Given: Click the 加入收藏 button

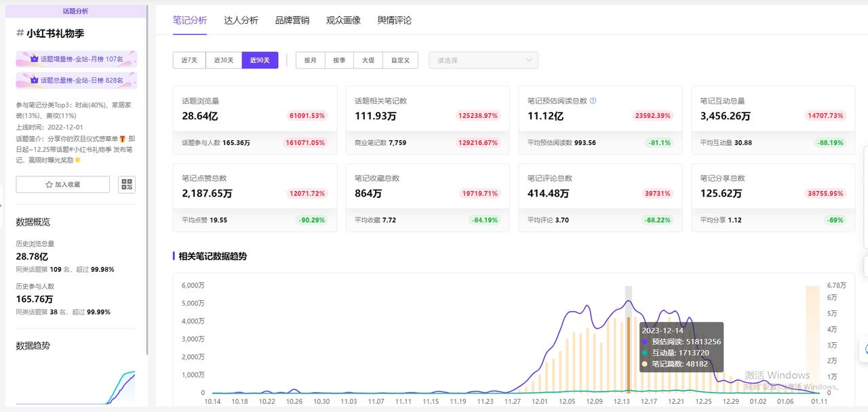Looking at the screenshot, I should pos(62,184).
